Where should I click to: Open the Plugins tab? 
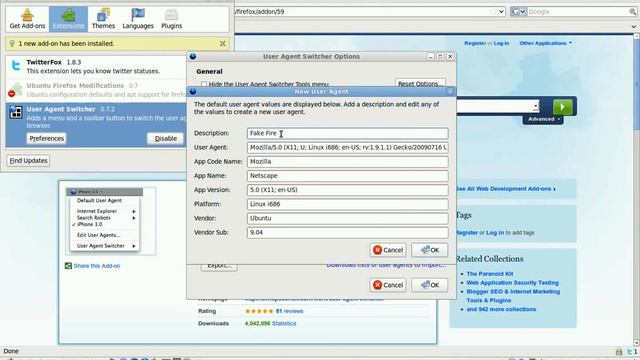coord(171,19)
